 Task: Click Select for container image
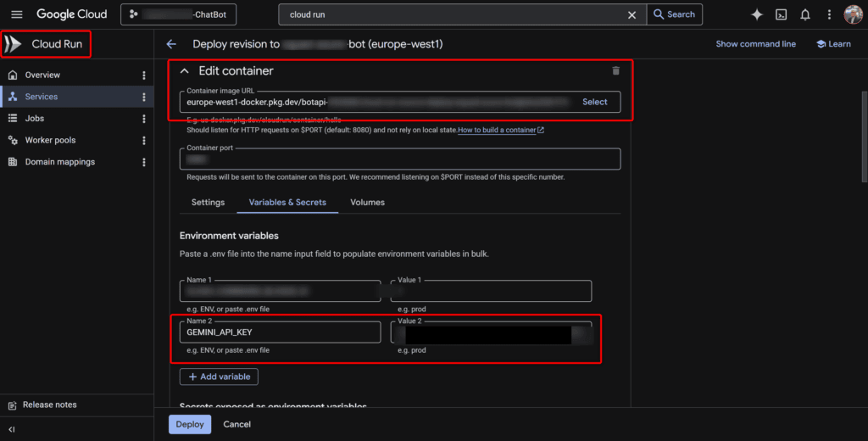click(594, 102)
